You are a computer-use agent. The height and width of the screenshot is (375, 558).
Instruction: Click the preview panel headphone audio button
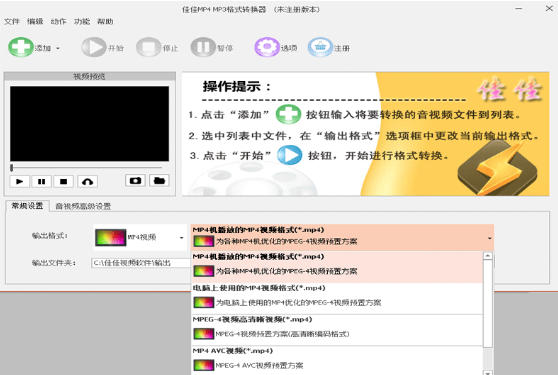point(87,181)
